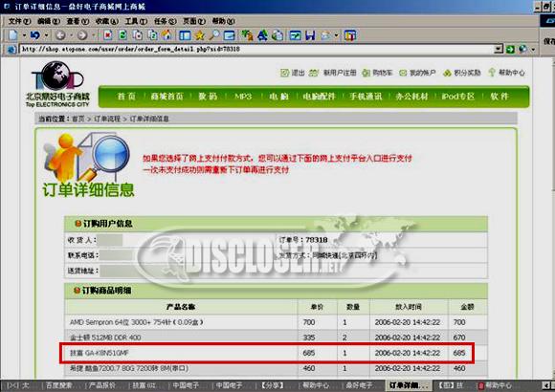
Task: Click the globe icon right of the Go button
Action: 522,49
